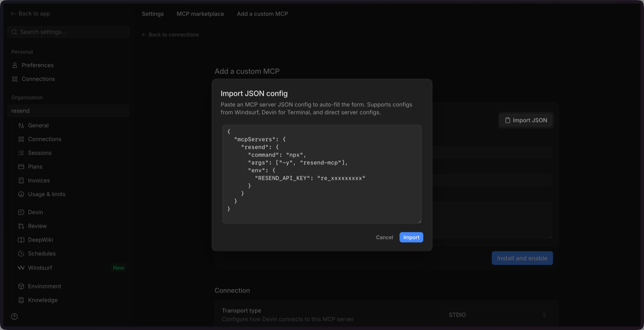Click the General sliders icon

[x=21, y=125]
